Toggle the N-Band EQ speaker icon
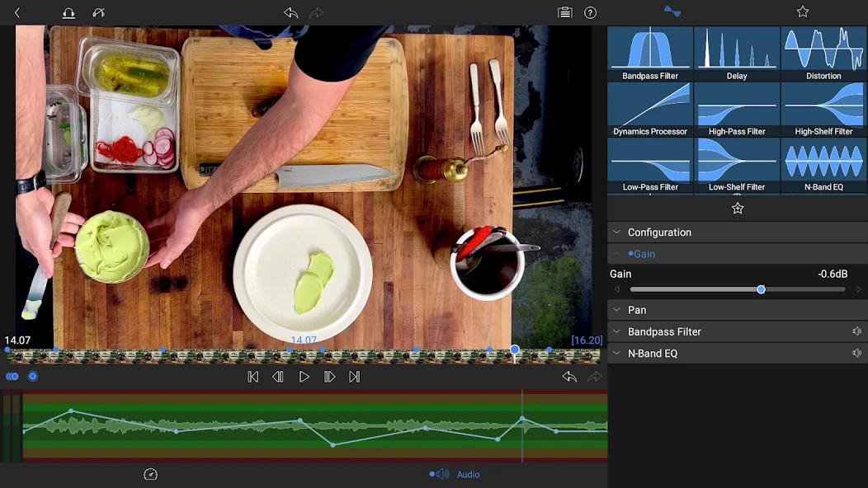This screenshot has width=868, height=488. 856,353
